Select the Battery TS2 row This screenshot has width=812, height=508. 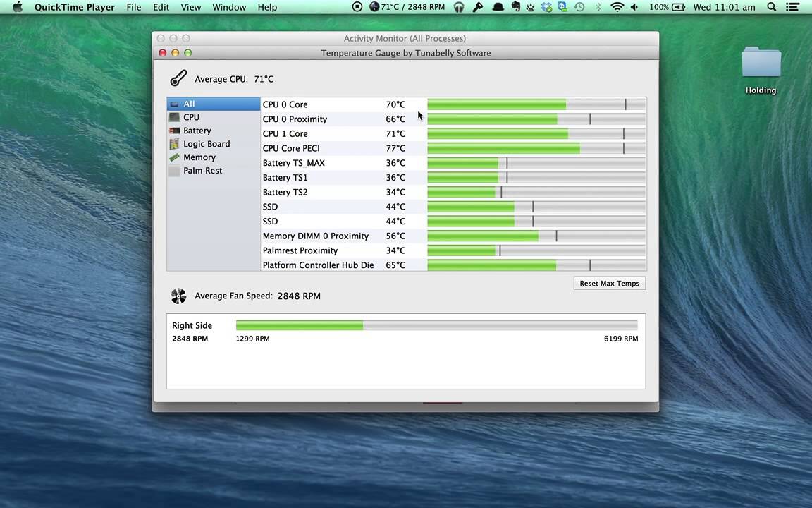453,192
